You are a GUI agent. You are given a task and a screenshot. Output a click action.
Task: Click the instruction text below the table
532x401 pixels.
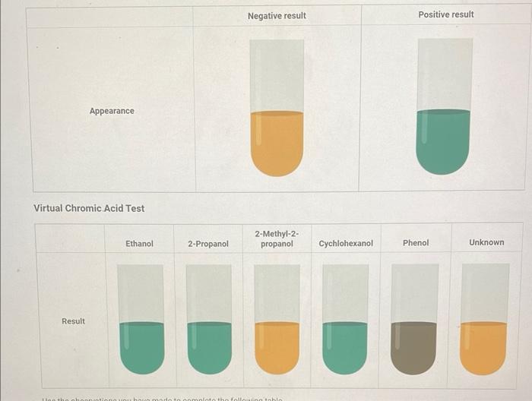click(x=162, y=399)
